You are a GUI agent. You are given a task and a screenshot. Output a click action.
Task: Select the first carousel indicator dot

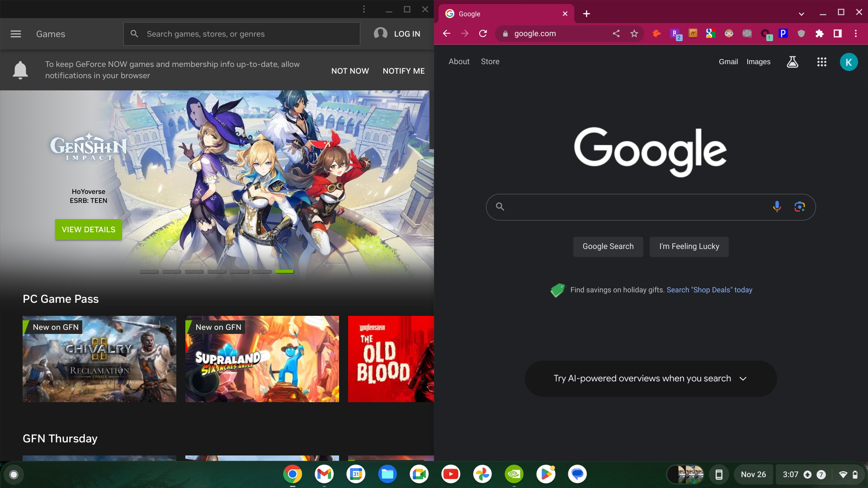click(149, 272)
